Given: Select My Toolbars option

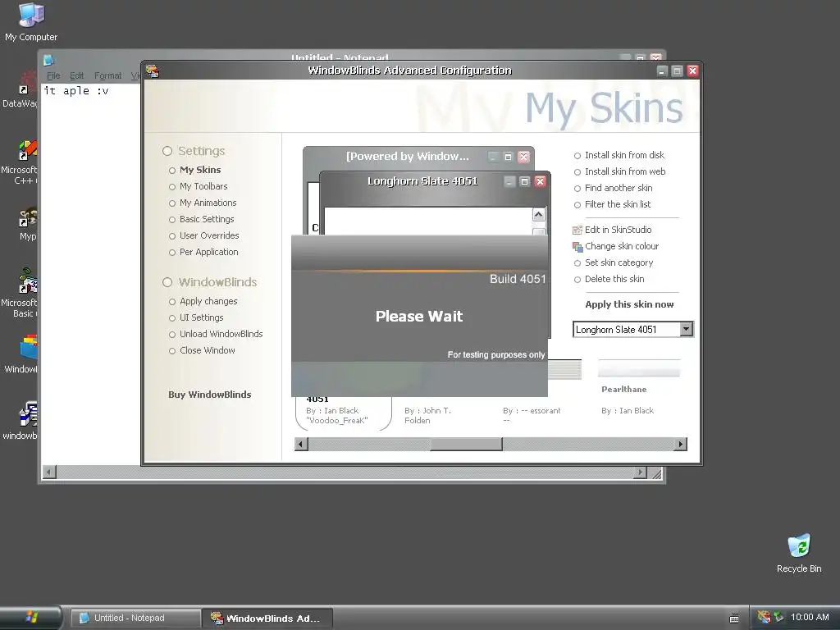Looking at the screenshot, I should coord(203,186).
